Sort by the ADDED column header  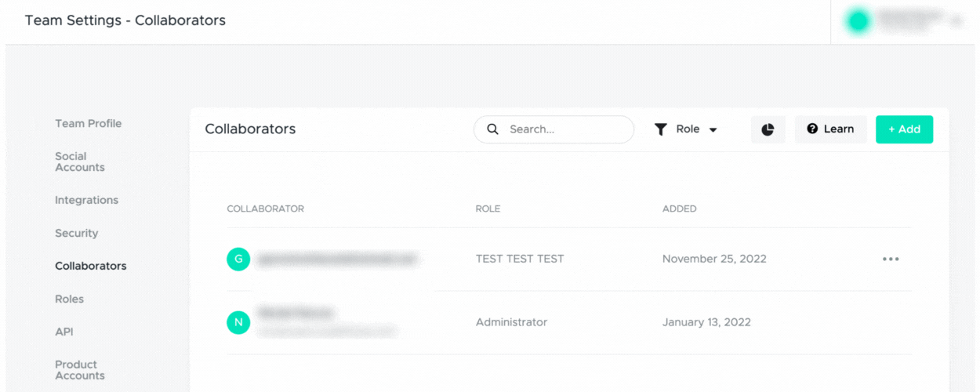click(x=679, y=209)
